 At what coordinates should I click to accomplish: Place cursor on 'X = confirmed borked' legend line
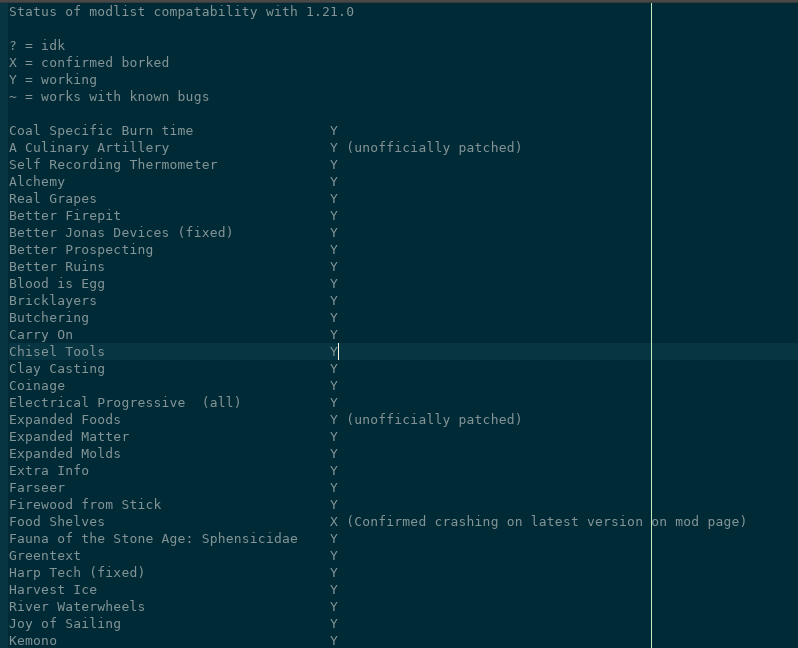pyautogui.click(x=89, y=63)
